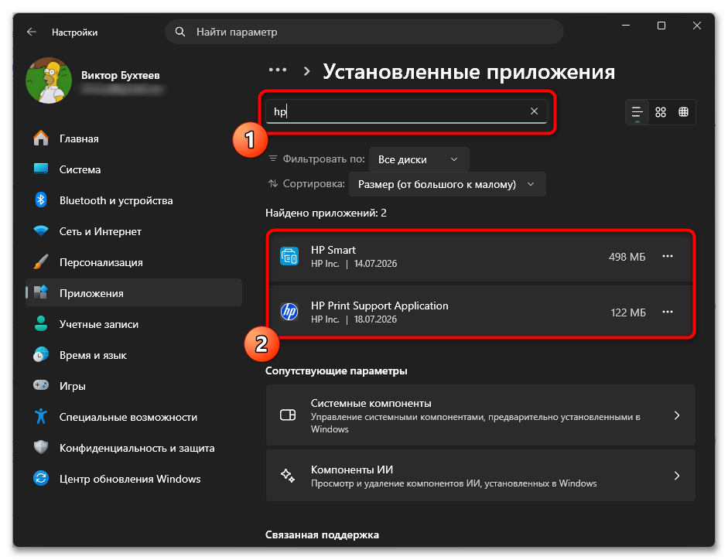This screenshot has height=560, width=728.
Task: Open the 'Все диски' filter dropdown
Action: tap(419, 159)
